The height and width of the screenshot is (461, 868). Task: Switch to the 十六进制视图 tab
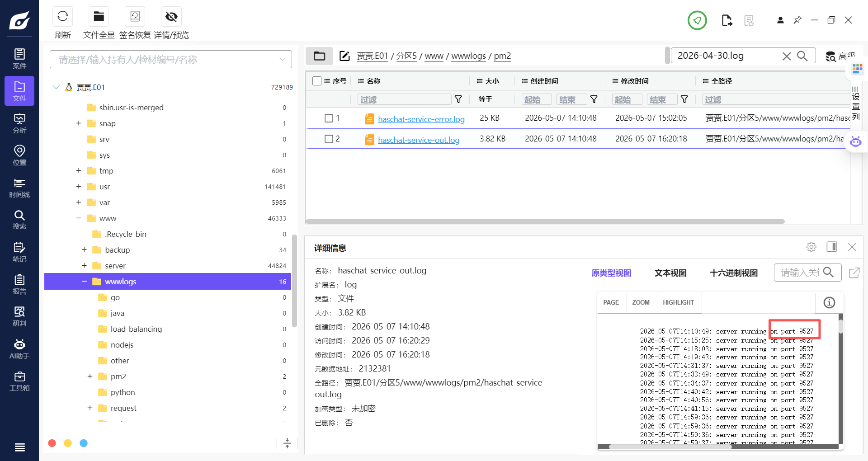coord(734,273)
